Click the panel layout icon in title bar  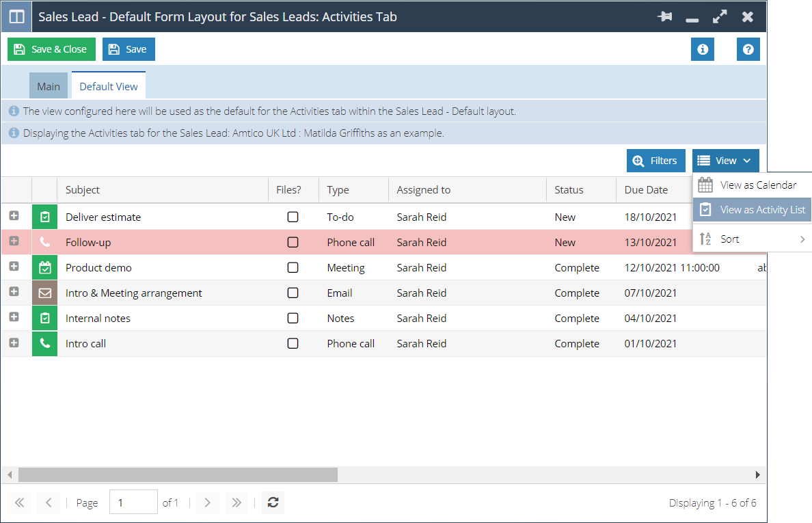tap(16, 17)
